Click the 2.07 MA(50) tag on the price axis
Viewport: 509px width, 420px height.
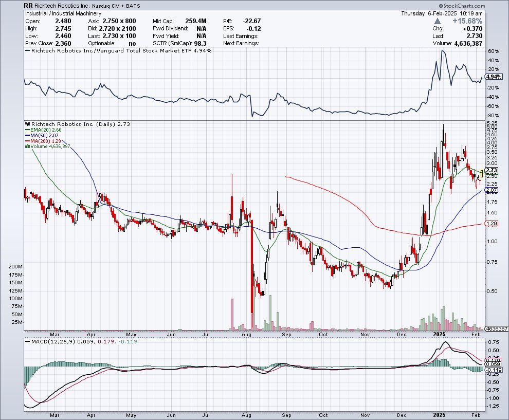(x=492, y=190)
